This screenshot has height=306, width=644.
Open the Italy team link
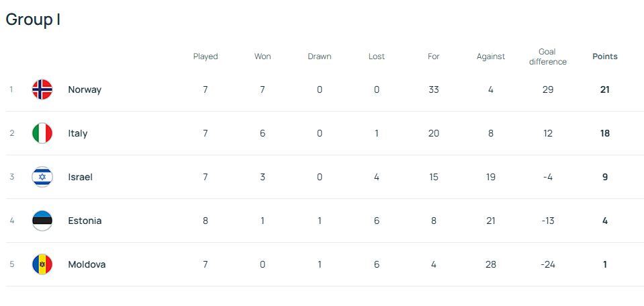pos(78,133)
